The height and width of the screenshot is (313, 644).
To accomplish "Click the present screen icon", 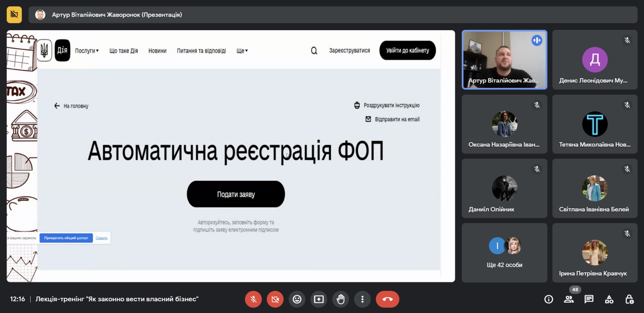I will click(x=319, y=299).
